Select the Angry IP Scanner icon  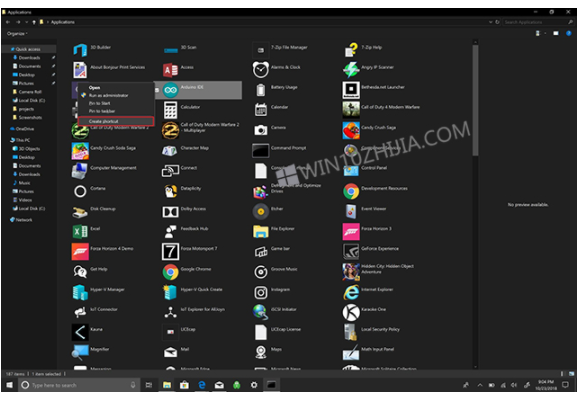pos(351,70)
